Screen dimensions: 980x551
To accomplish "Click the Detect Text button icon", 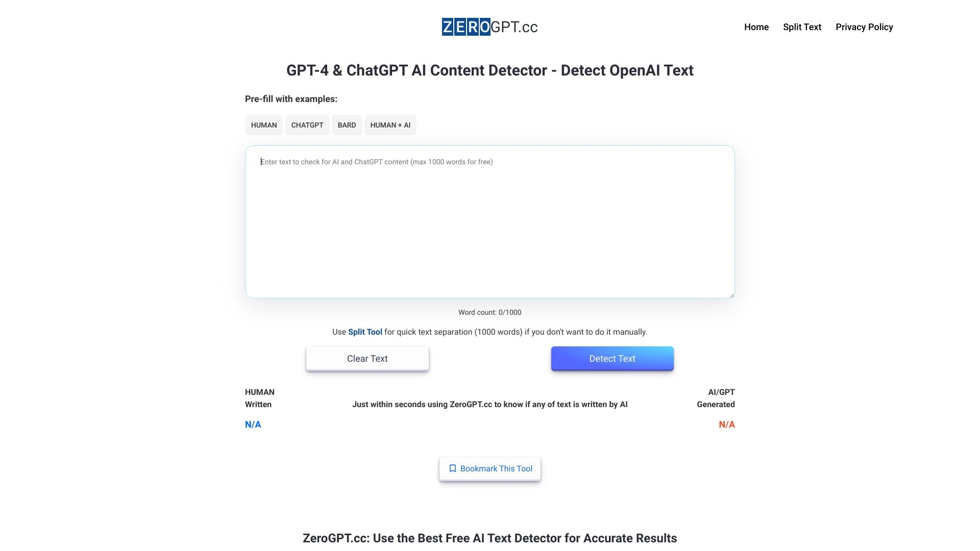I will (x=612, y=358).
